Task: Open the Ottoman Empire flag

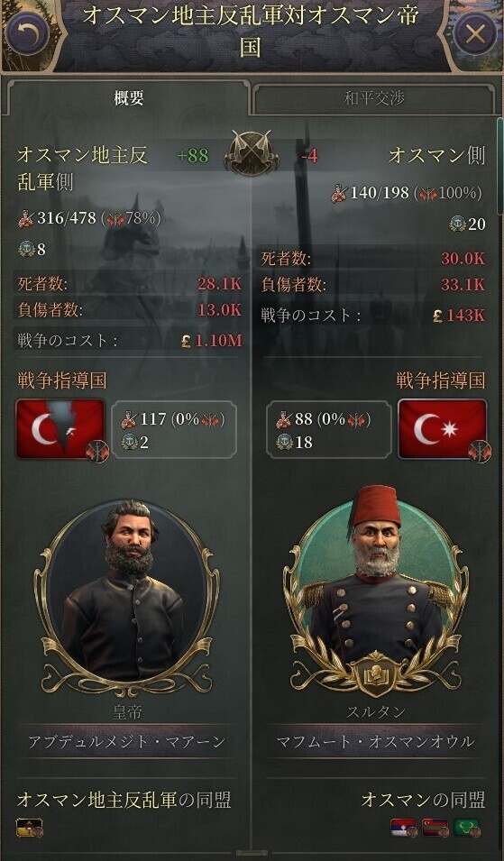Action: pyautogui.click(x=443, y=429)
